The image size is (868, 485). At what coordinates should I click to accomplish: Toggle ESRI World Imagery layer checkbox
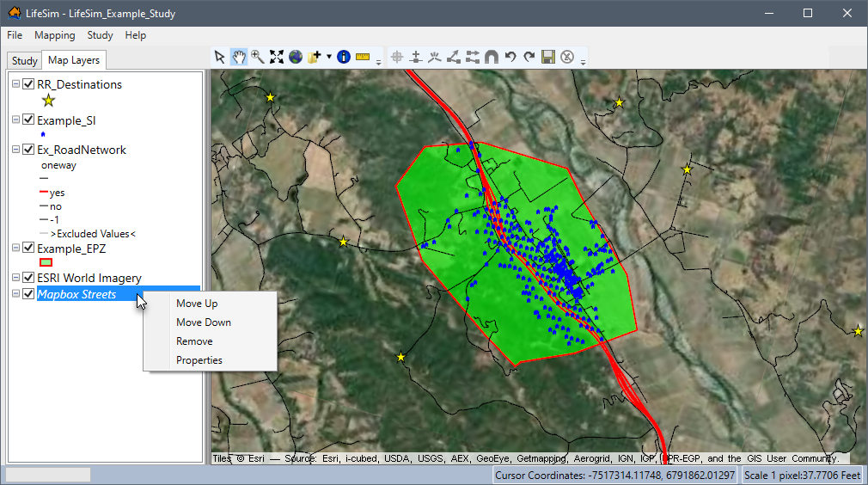(28, 278)
